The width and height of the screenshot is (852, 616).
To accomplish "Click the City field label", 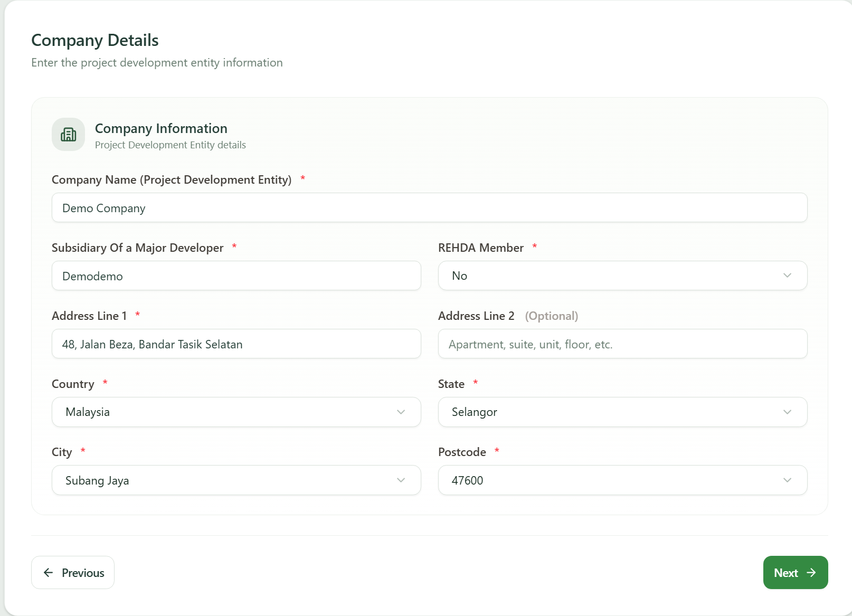I will [x=62, y=452].
